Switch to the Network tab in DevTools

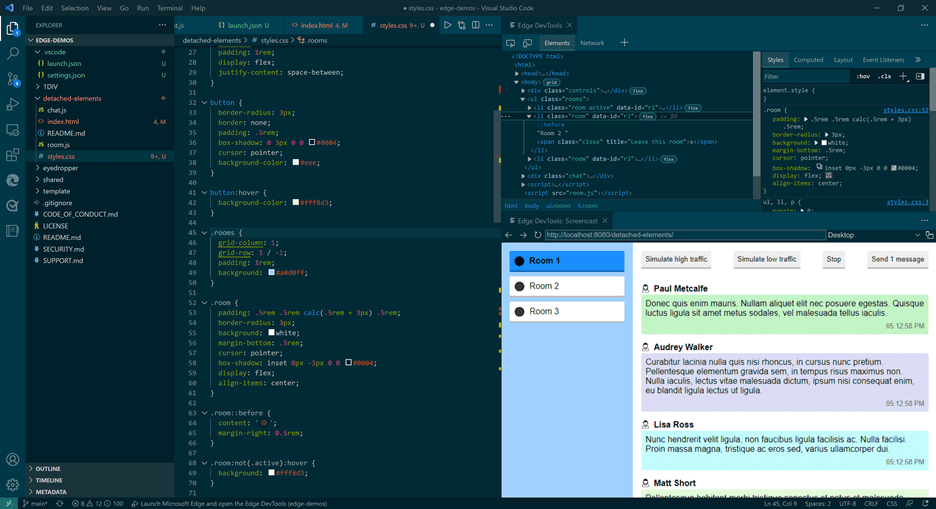(x=592, y=43)
